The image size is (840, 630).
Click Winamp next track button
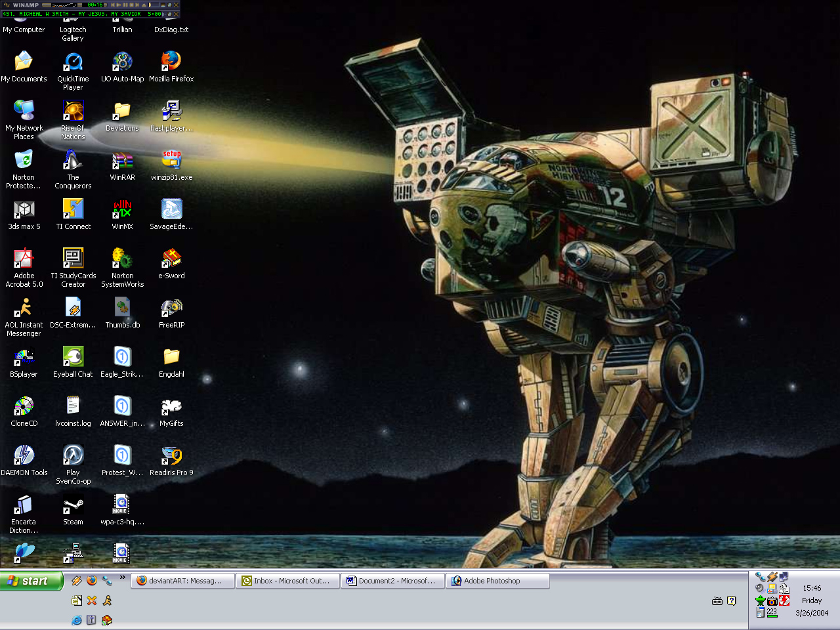137,5
